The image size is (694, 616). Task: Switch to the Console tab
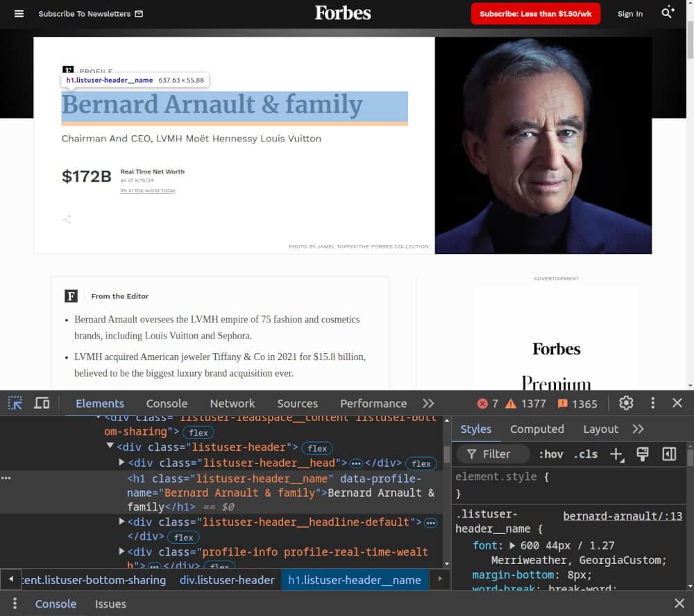pyautogui.click(x=167, y=403)
